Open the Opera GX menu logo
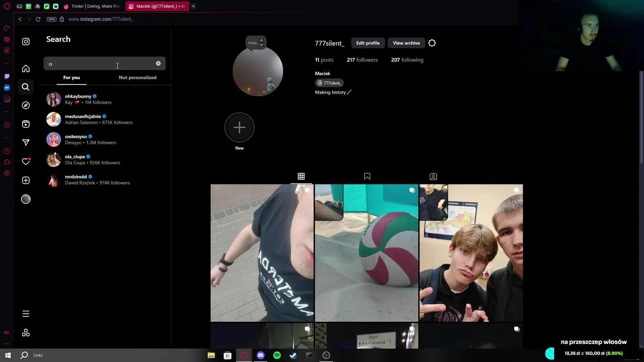Viewport: 644px width, 362px height. tap(7, 6)
